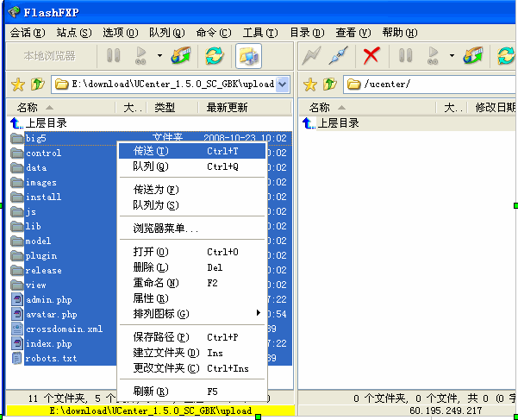518x420 pixels.
Task: Open 浏览器菜单... from the context menu
Action: [192, 229]
